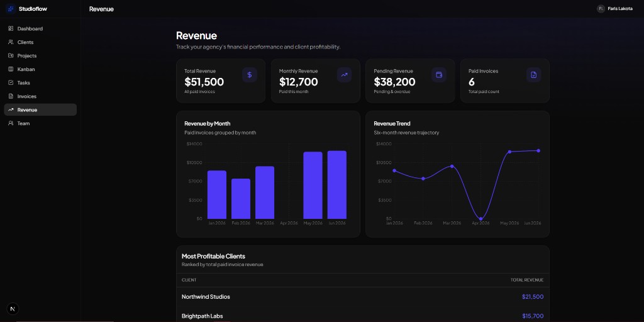Screen dimensions: 644x322
Task: Click the Invoices document icon
Action: tap(11, 96)
